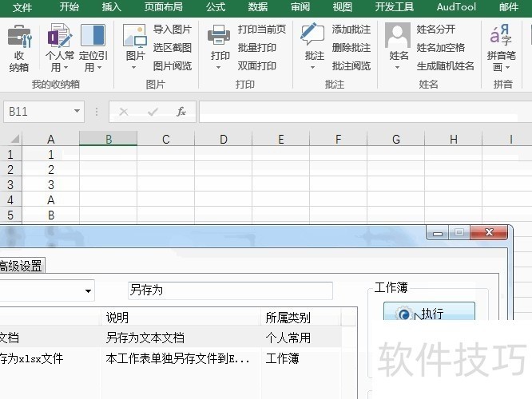Viewport: 532px width, 399px height.
Task: Switch to the 开始 ribbon tab
Action: 69,6
